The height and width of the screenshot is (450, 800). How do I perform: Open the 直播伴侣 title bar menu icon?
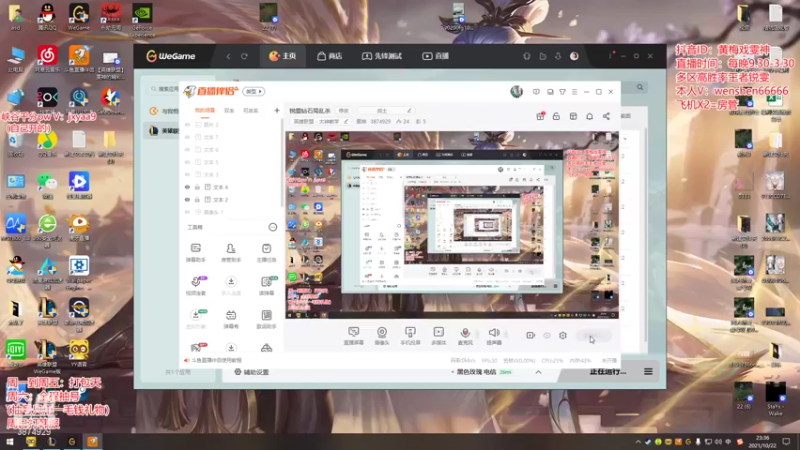pos(574,92)
